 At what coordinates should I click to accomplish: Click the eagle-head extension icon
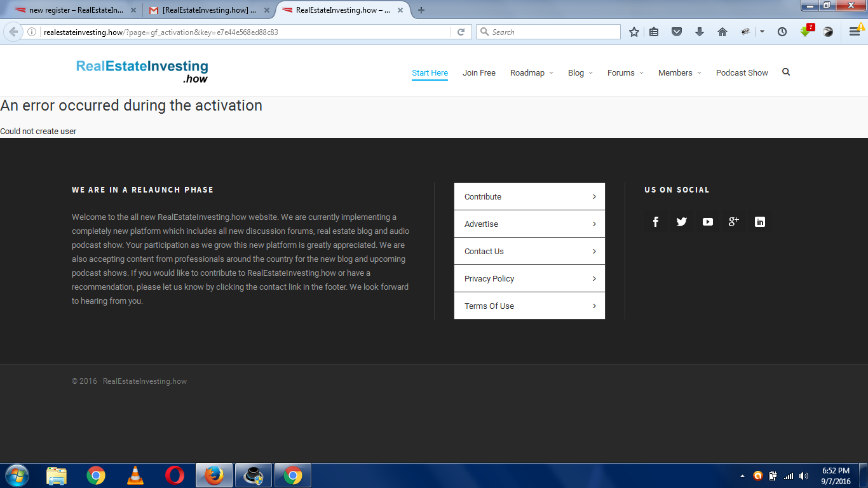pyautogui.click(x=828, y=32)
